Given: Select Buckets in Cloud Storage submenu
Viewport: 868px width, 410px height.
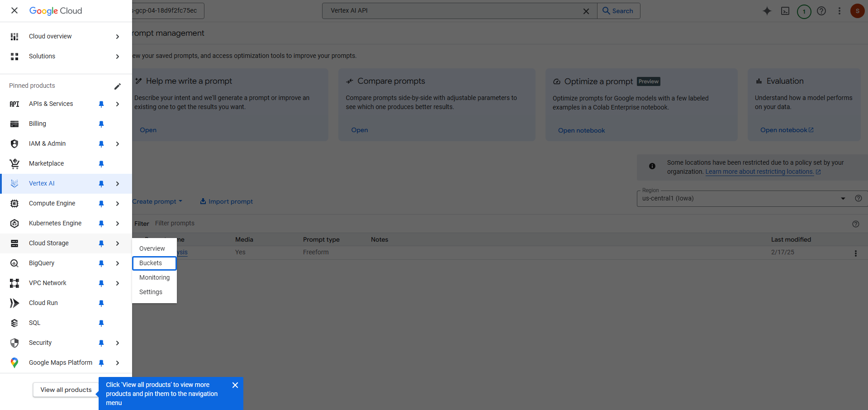Looking at the screenshot, I should click(154, 263).
